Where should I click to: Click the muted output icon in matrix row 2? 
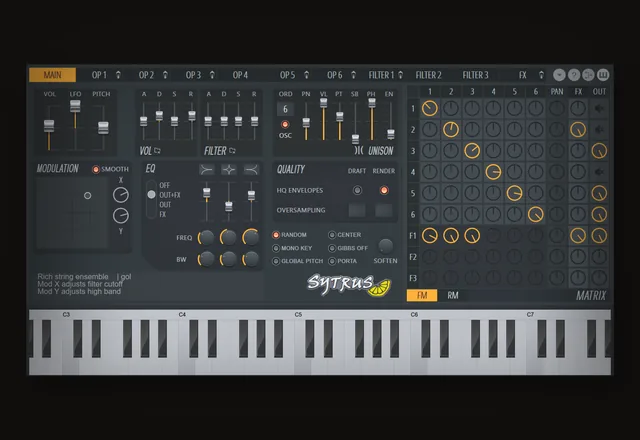[599, 129]
